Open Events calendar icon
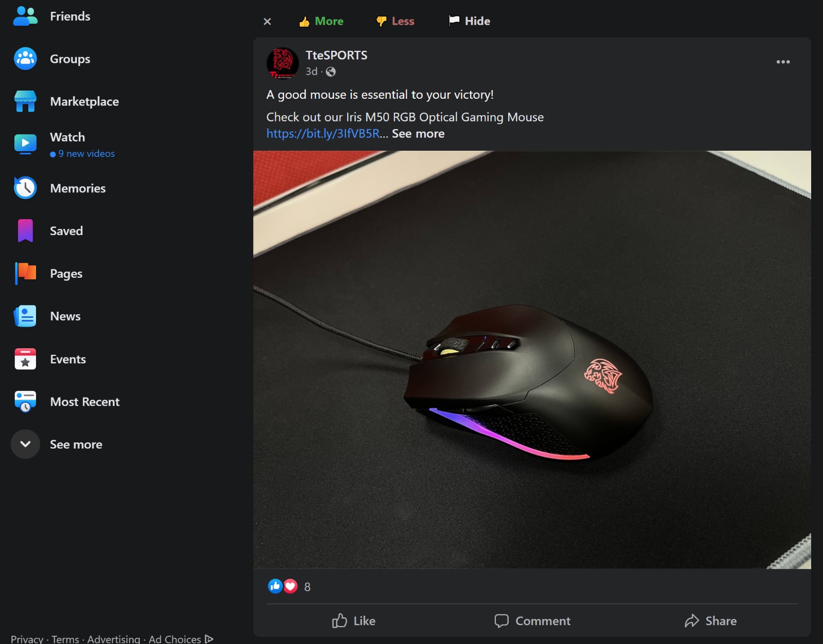 (x=25, y=359)
